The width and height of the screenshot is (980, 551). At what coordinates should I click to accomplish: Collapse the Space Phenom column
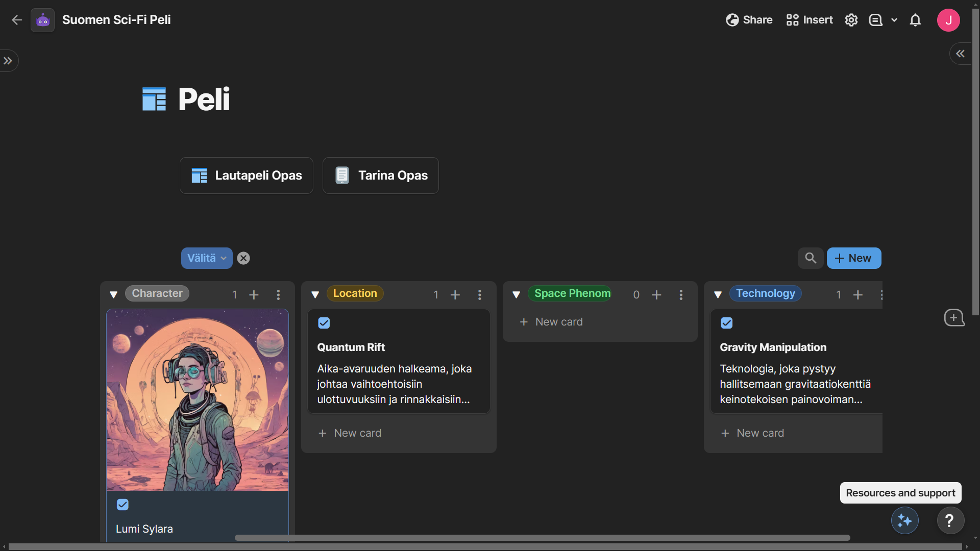[x=516, y=295]
